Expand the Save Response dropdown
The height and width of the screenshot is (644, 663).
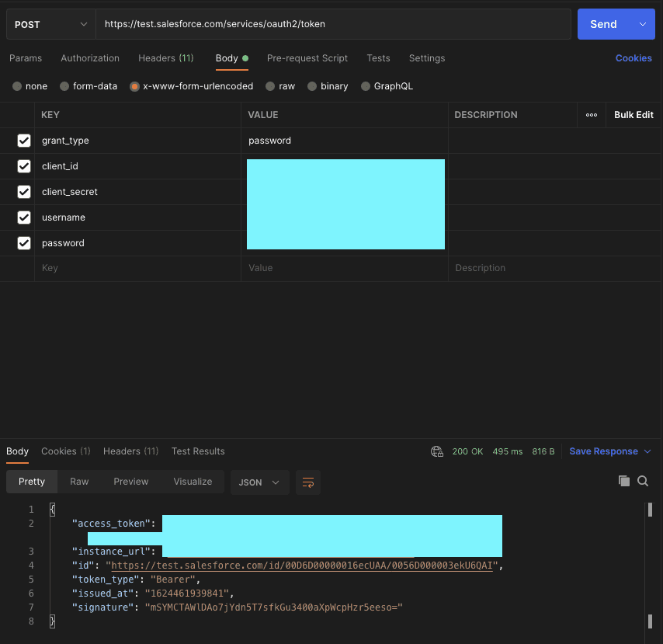point(647,451)
